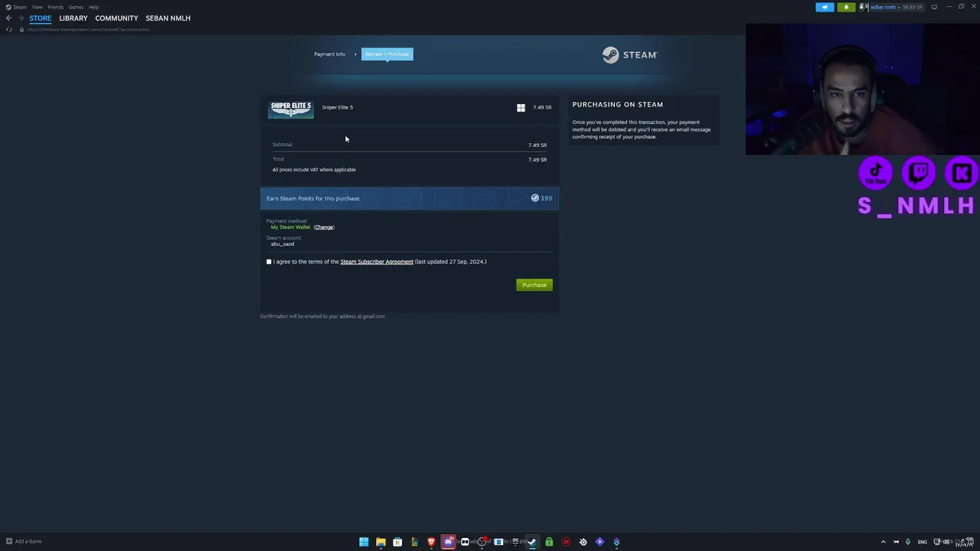Return to the Payment Info step
The width and height of the screenshot is (980, 551).
[x=329, y=54]
